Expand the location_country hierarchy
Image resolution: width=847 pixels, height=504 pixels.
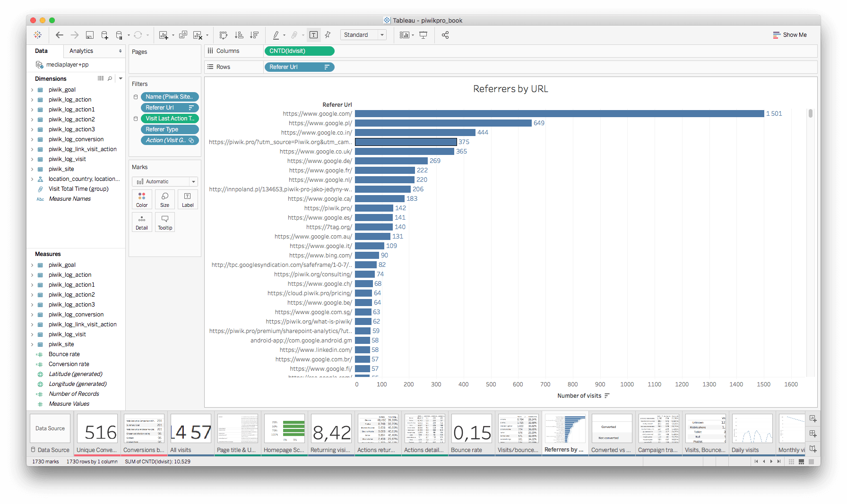pyautogui.click(x=32, y=179)
